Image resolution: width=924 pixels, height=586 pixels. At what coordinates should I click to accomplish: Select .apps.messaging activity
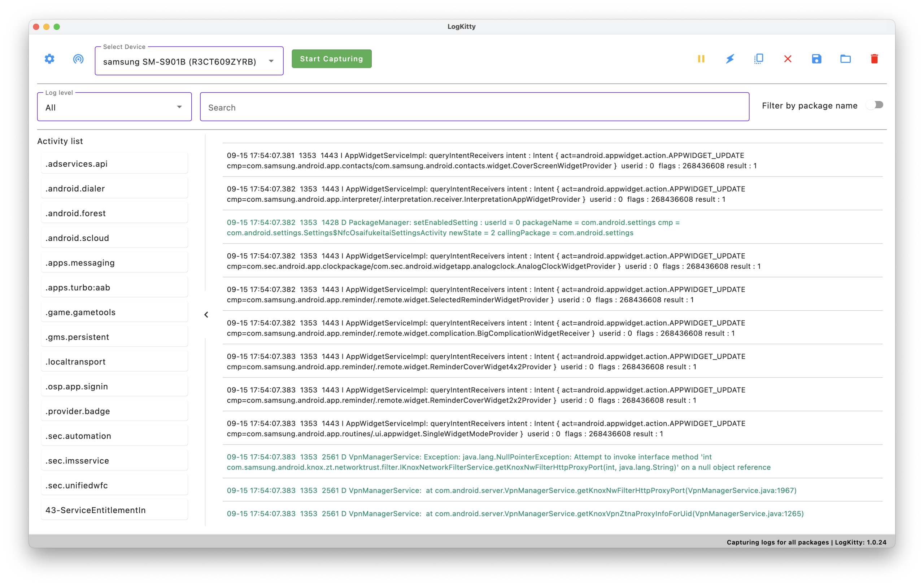114,263
